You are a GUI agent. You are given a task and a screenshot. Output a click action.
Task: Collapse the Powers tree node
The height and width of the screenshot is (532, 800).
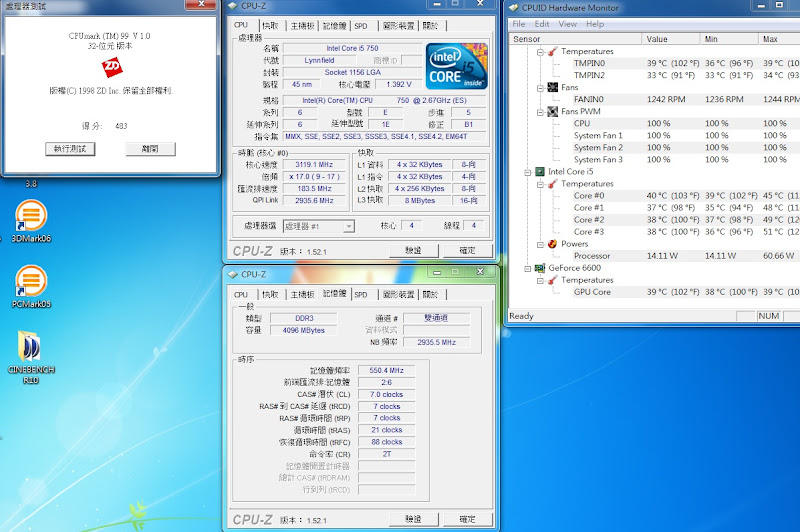click(x=540, y=244)
